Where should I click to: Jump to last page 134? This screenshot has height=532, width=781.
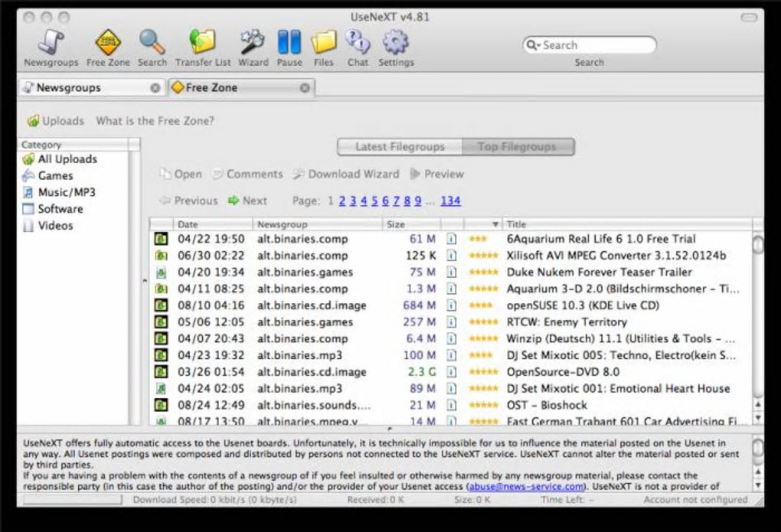(450, 201)
